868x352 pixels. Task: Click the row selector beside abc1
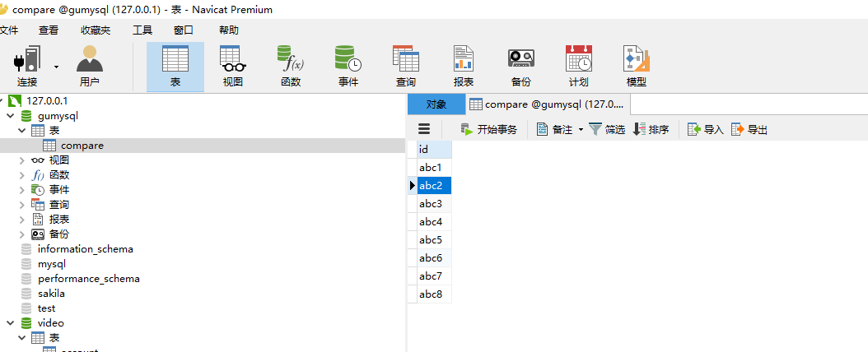(x=413, y=168)
